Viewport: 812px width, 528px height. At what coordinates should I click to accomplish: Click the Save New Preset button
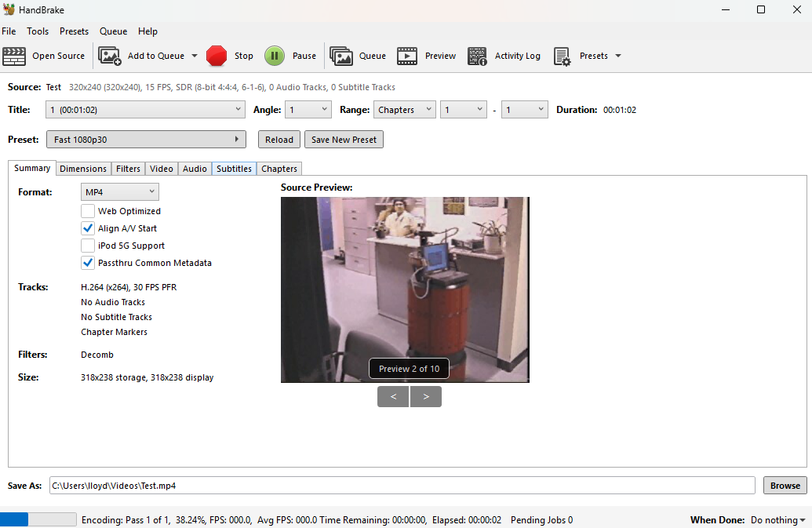point(344,140)
